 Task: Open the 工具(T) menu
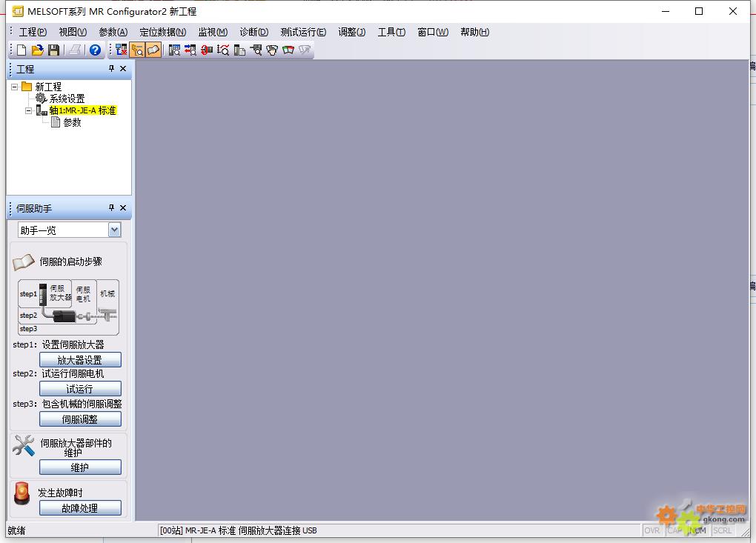coord(391,32)
